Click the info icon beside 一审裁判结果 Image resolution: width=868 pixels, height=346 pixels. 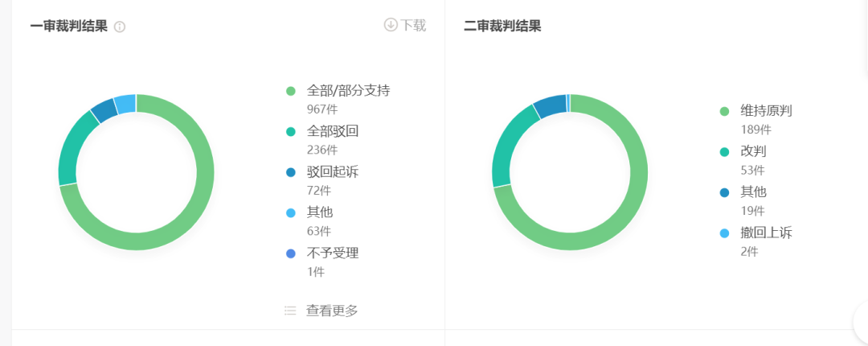point(120,27)
